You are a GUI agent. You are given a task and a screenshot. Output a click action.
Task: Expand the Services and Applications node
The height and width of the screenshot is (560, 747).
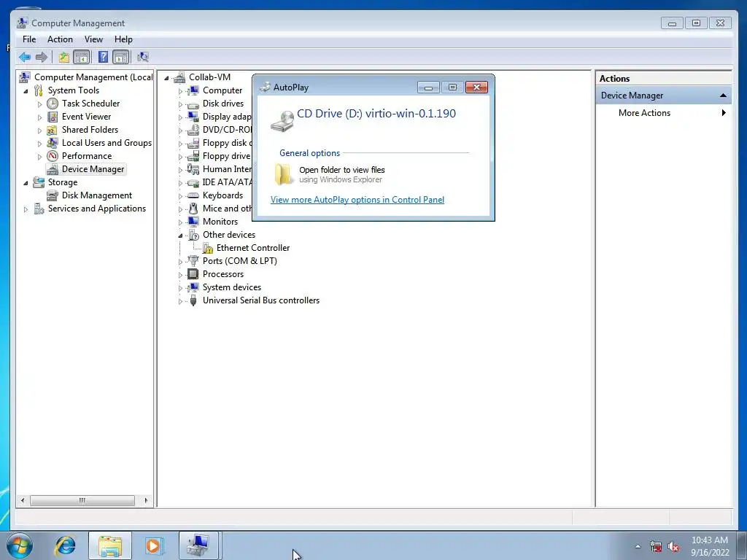26,209
